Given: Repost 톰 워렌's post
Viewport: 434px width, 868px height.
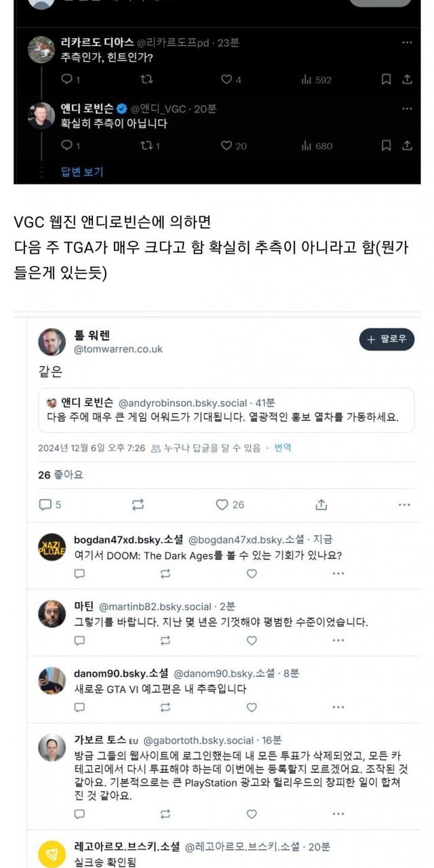Looking at the screenshot, I should pyautogui.click(x=138, y=505).
